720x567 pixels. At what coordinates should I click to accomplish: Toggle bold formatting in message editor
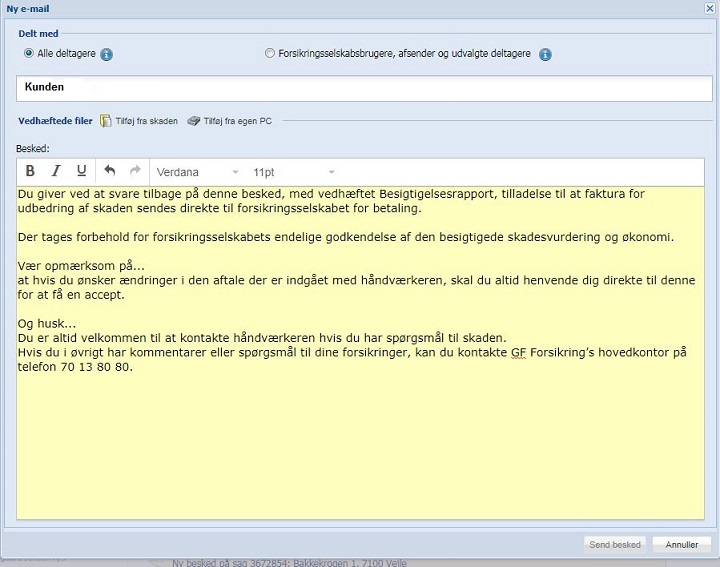point(30,171)
